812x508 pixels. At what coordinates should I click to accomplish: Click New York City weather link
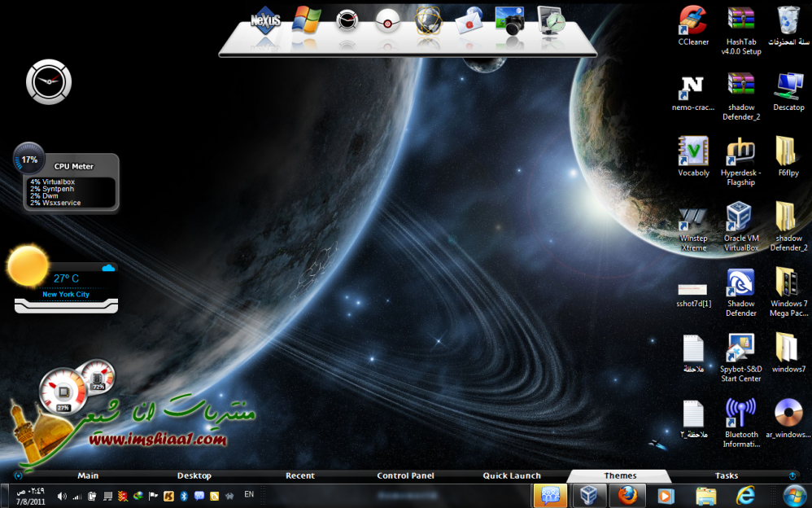click(66, 295)
